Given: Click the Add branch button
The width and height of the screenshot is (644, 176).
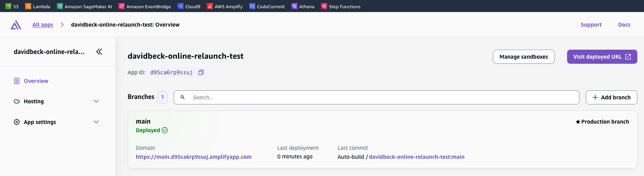Looking at the screenshot, I should click(611, 97).
